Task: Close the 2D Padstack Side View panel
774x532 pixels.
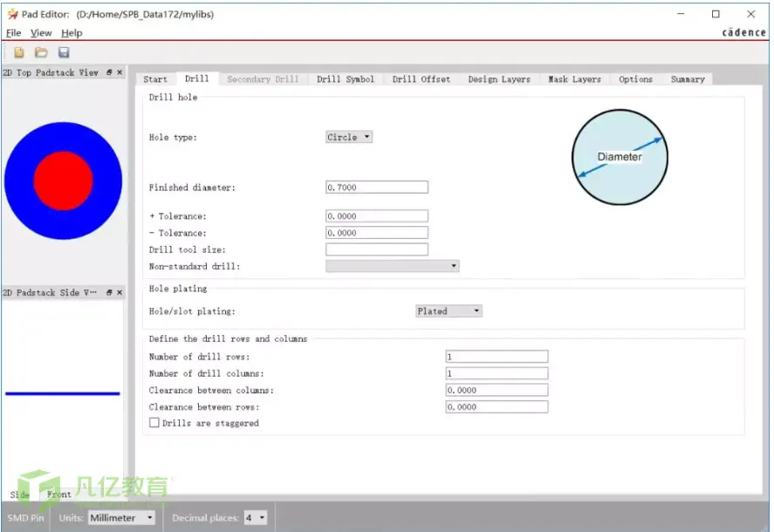Action: click(x=120, y=293)
